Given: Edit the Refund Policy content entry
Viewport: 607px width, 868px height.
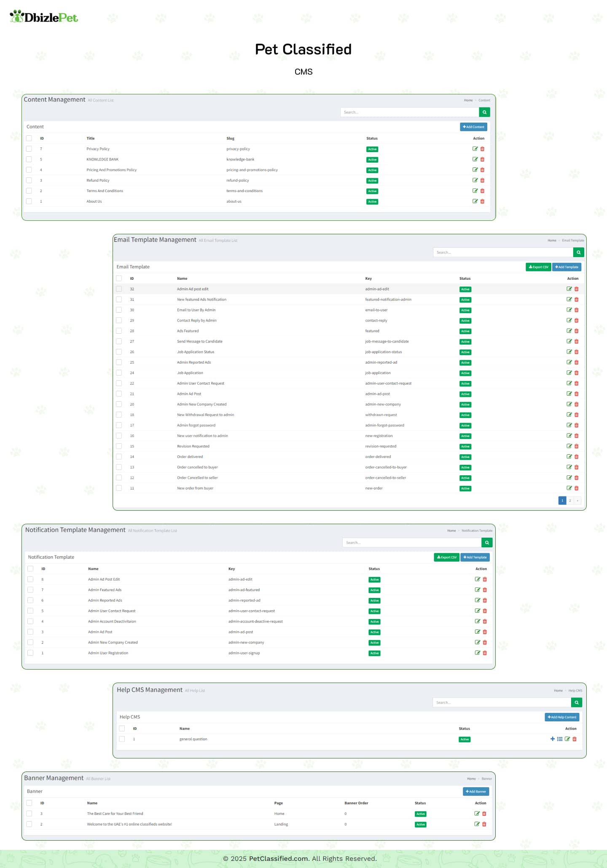Looking at the screenshot, I should [x=475, y=180].
